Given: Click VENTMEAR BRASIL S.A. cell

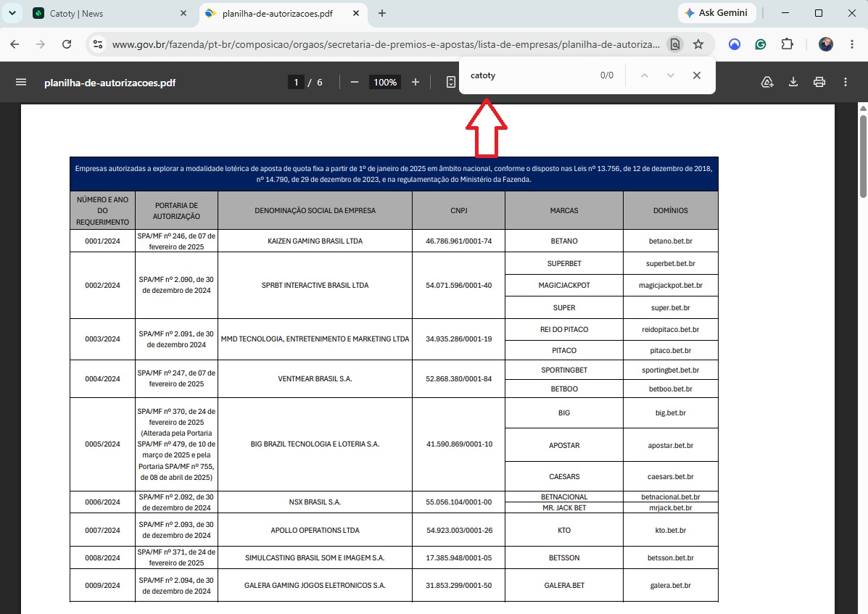Looking at the screenshot, I should tap(315, 379).
